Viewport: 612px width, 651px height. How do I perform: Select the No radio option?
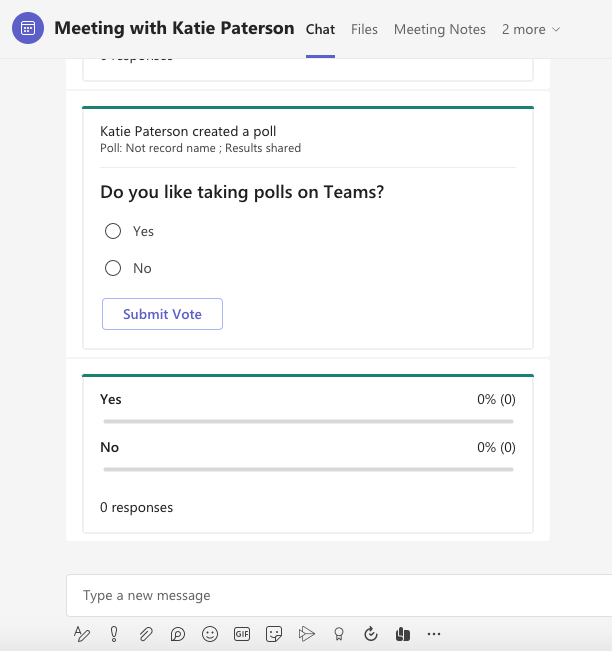(113, 268)
